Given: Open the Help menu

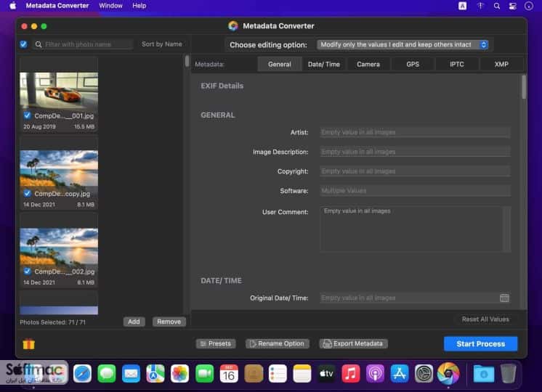Looking at the screenshot, I should click(x=139, y=6).
